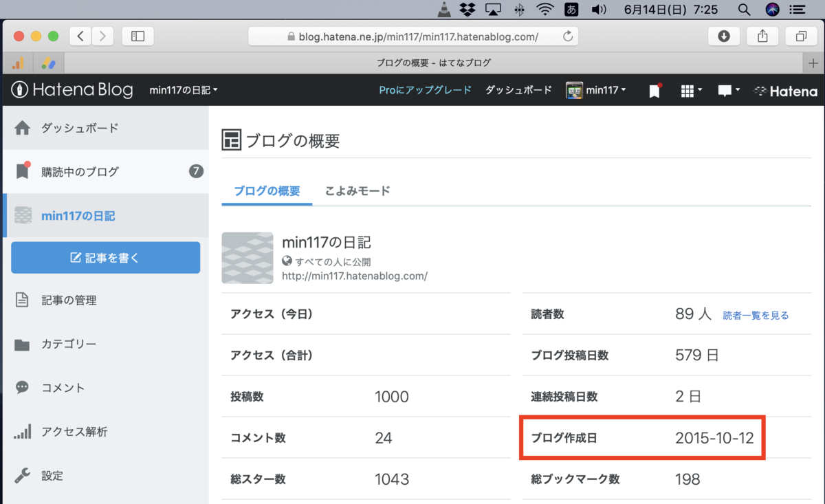Open the pinned Google AdSense tab

coord(48,63)
